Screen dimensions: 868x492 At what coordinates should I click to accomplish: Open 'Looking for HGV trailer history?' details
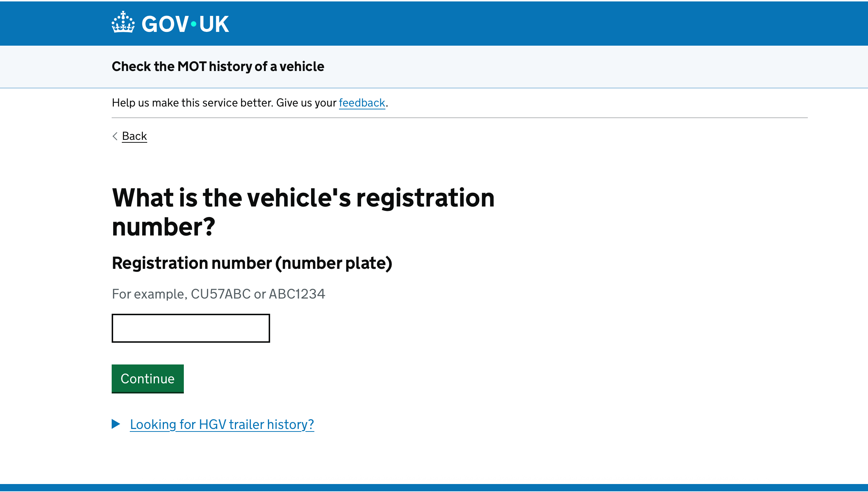point(222,424)
